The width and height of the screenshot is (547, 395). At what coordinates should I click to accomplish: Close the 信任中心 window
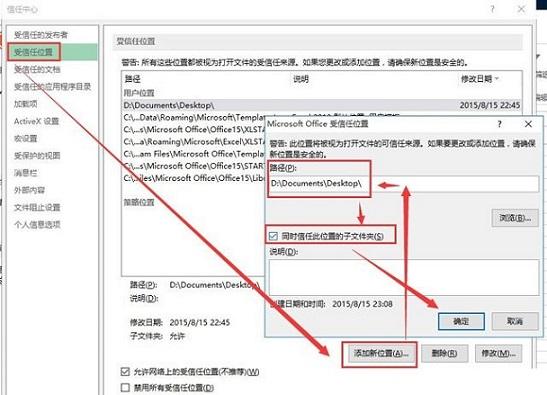pyautogui.click(x=521, y=9)
